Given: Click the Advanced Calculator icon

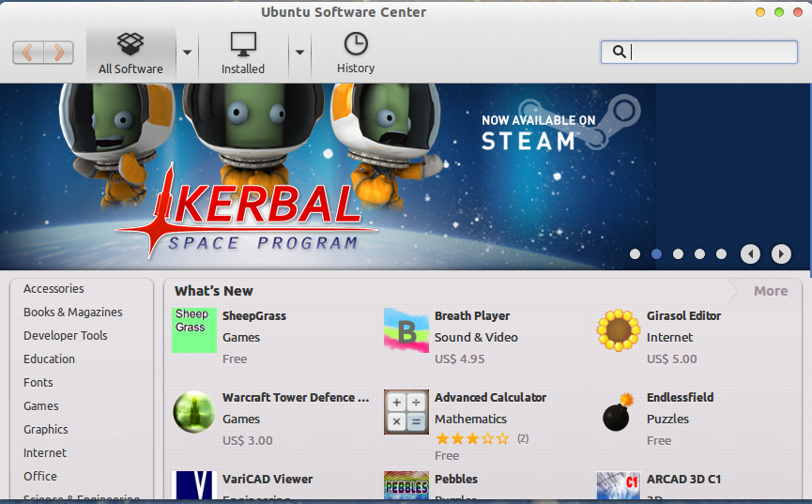Looking at the screenshot, I should 406,412.
